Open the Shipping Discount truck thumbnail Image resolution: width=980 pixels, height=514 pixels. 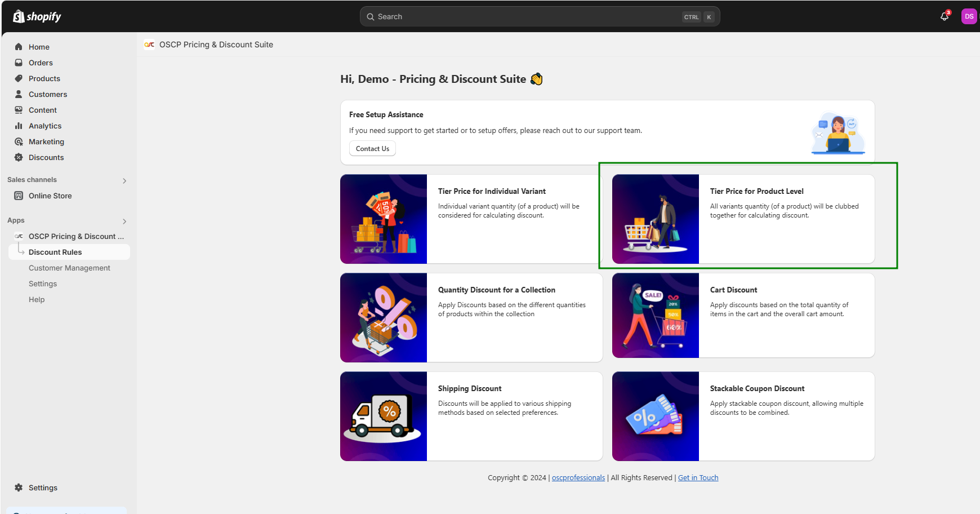(384, 416)
